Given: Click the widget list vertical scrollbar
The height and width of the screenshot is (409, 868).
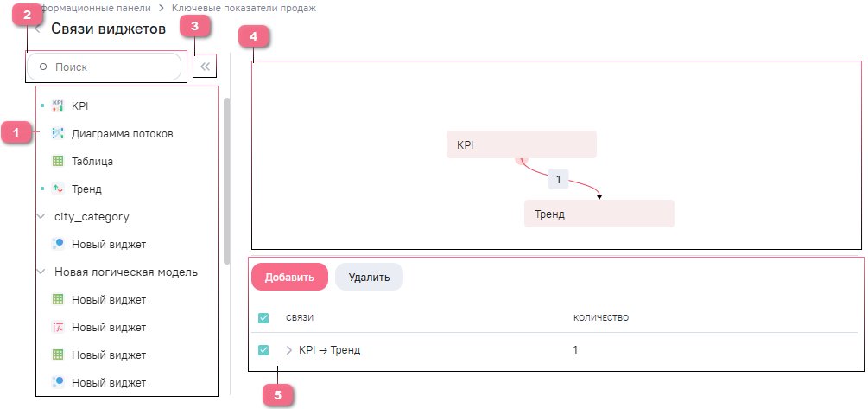Looking at the screenshot, I should click(227, 180).
